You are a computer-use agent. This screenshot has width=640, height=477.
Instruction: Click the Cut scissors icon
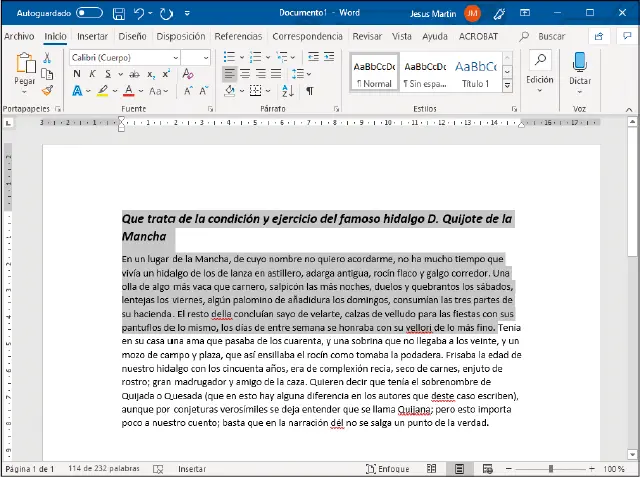(x=47, y=58)
